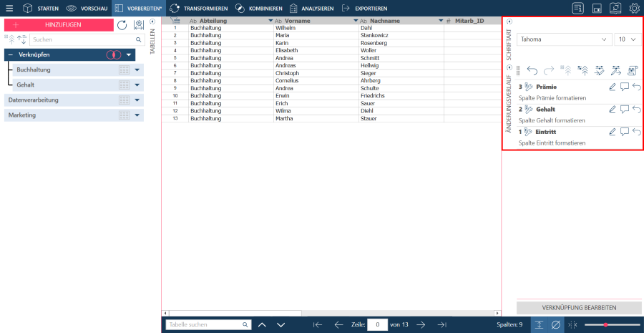The image size is (644, 333).
Task: Collapse the Tabellen panel
Action: [153, 21]
